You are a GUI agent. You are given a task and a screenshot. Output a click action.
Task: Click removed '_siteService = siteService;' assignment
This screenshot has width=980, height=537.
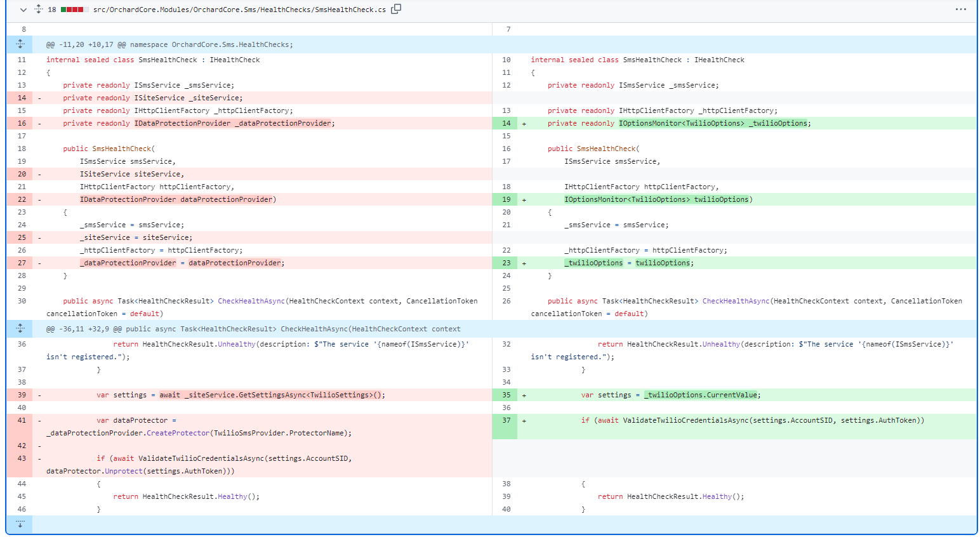point(136,237)
